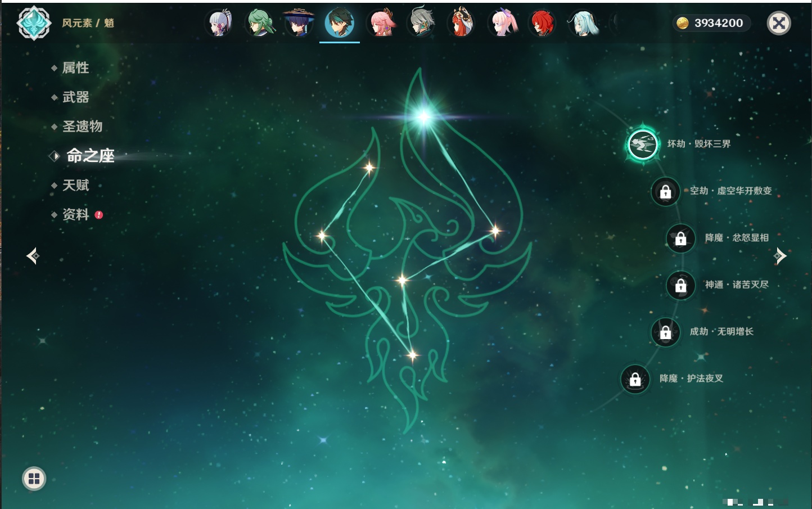
Task: Switch to the character wearing a wide hat
Action: [x=299, y=23]
